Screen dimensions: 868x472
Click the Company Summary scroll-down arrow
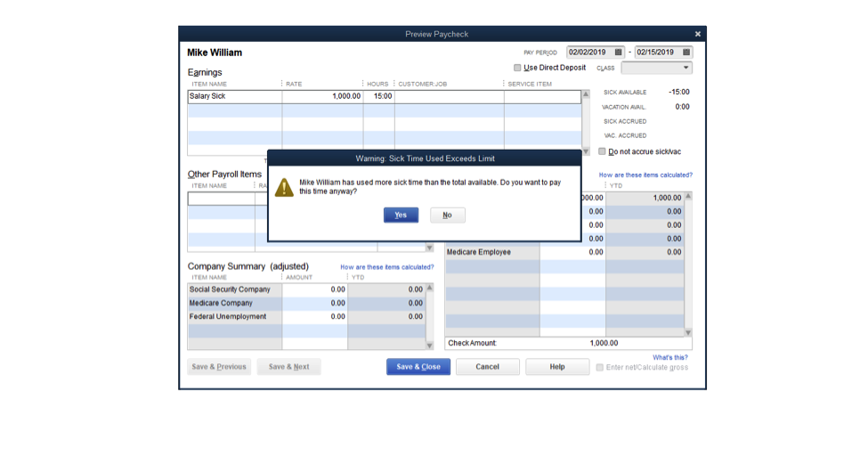pos(429,346)
